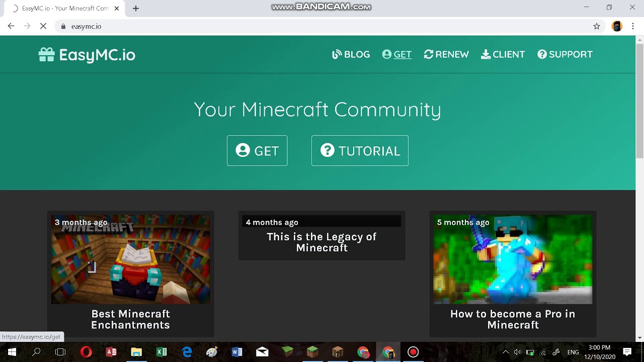Open the SUPPORT navigation link

point(565,54)
